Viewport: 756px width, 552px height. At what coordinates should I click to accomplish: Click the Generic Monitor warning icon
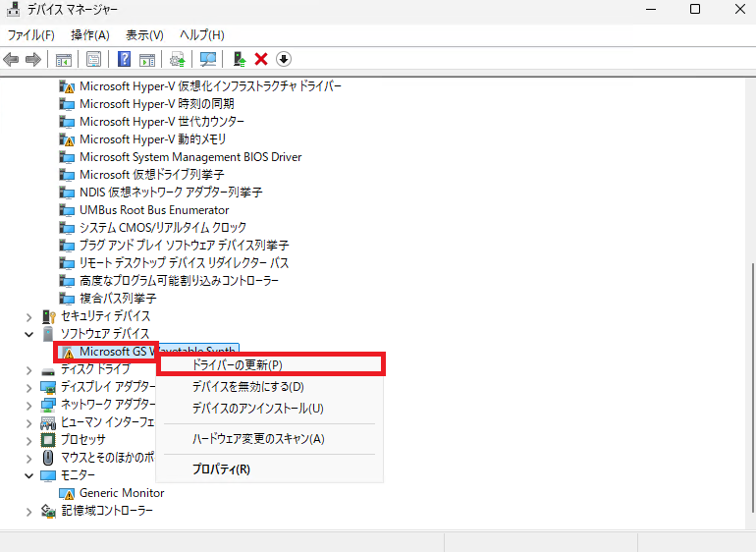point(67,494)
